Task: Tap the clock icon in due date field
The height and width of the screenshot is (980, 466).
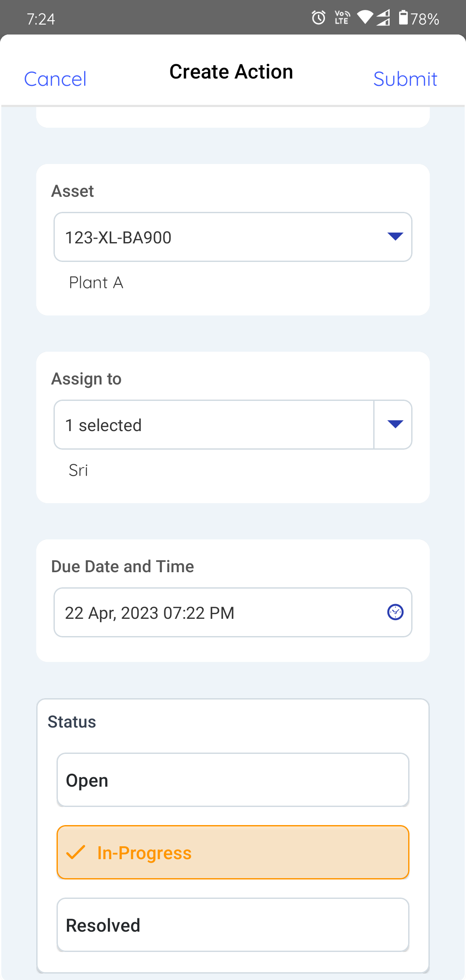Action: 395,612
